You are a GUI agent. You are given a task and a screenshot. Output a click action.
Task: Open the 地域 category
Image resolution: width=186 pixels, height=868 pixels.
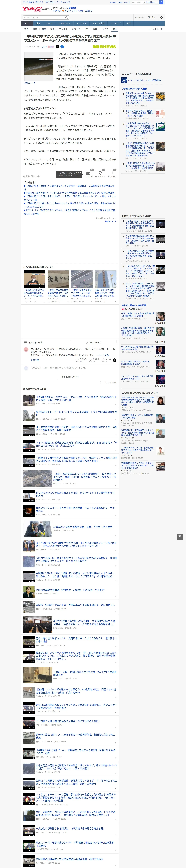coord(114,29)
